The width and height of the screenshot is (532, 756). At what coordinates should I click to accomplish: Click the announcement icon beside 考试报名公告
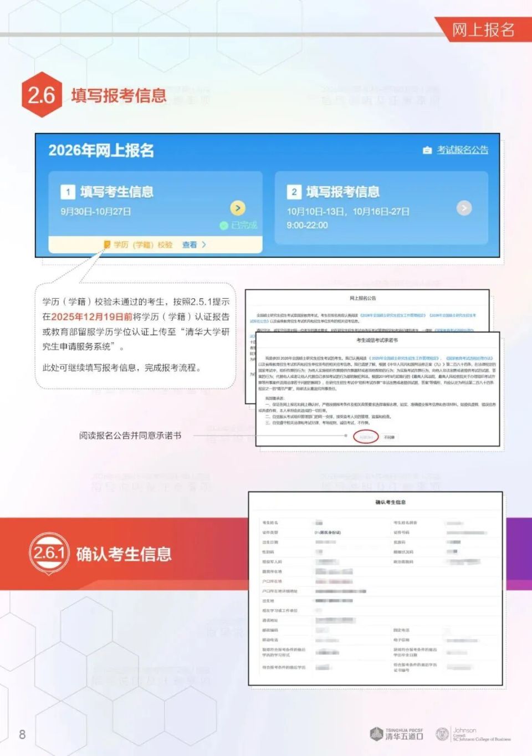[x=426, y=150]
